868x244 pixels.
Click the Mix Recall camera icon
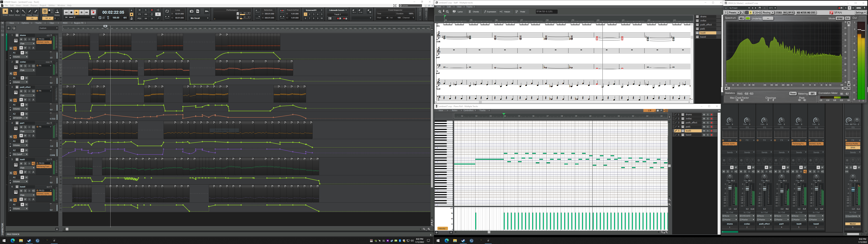[192, 11]
